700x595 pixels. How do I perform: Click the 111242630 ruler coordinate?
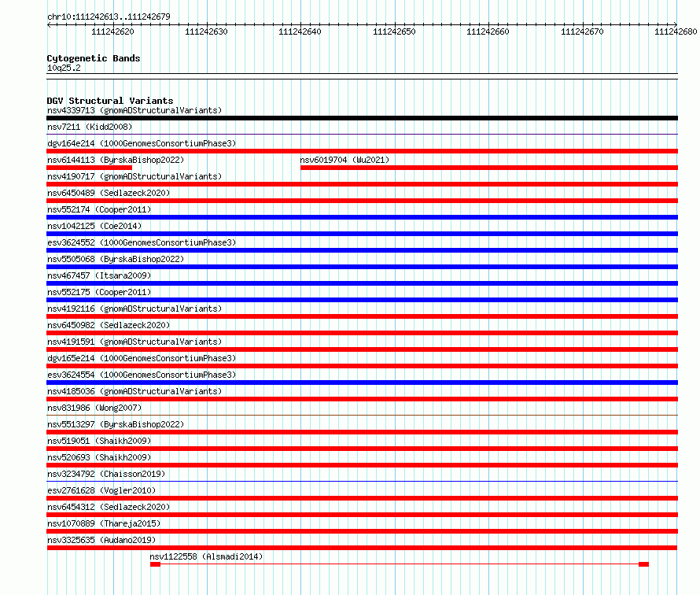click(x=206, y=31)
